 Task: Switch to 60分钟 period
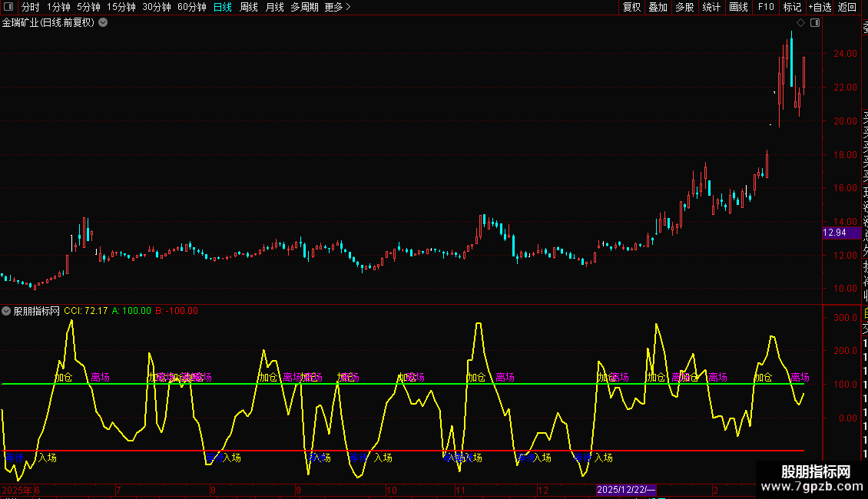(x=191, y=7)
